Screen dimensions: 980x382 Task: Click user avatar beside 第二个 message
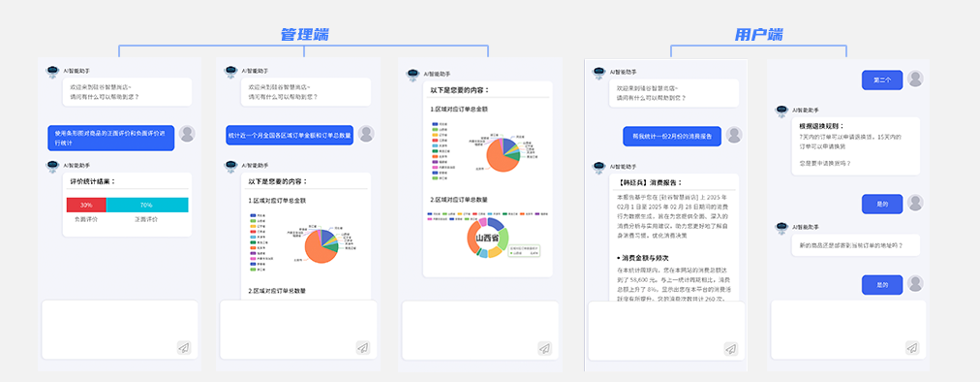click(916, 79)
